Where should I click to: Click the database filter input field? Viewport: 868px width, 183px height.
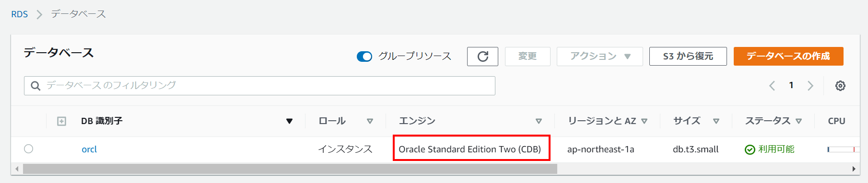[259, 86]
